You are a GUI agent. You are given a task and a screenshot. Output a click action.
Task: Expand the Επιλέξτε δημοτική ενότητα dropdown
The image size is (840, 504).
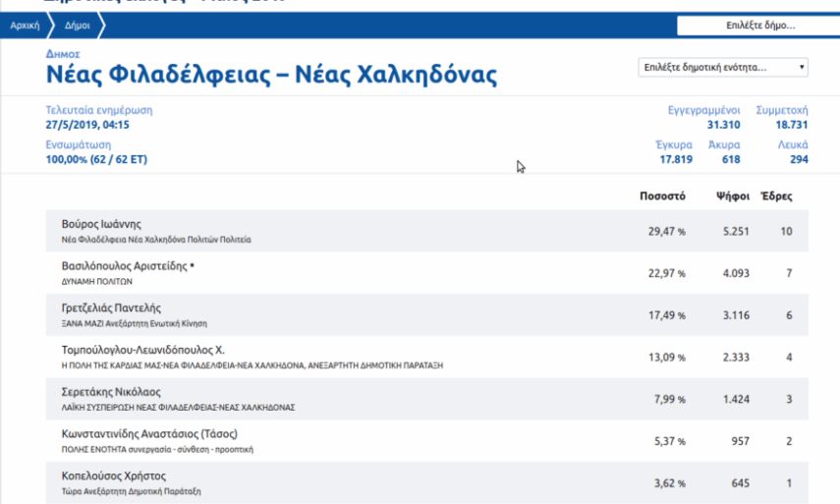coord(722,68)
